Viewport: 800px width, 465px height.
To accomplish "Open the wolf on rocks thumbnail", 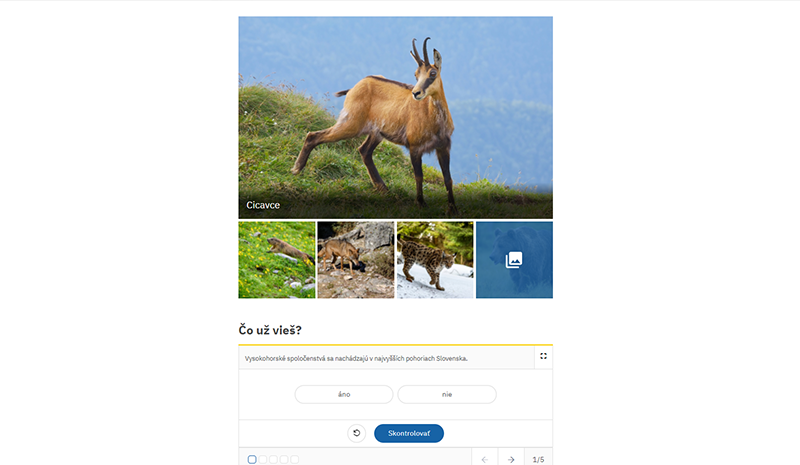I will [x=356, y=260].
